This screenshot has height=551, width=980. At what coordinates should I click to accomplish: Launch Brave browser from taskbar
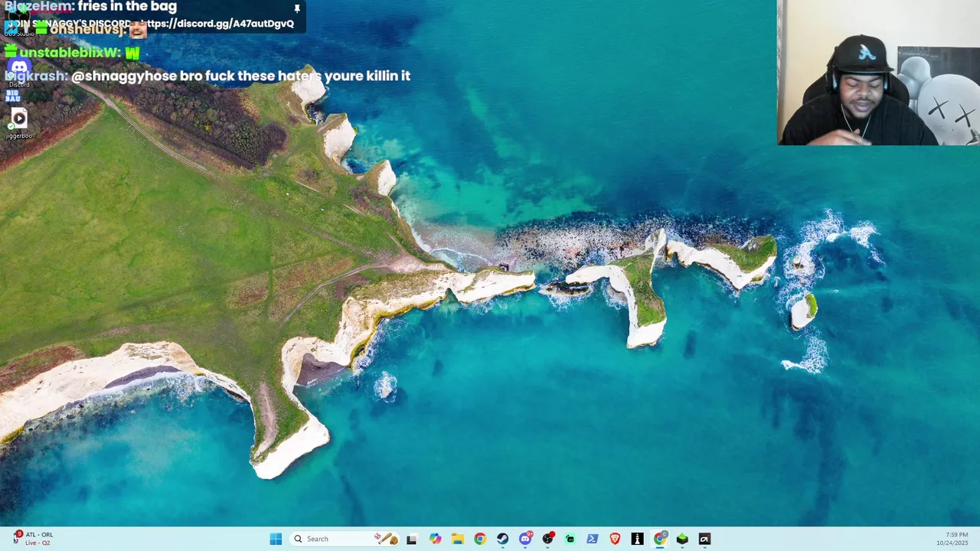point(615,539)
